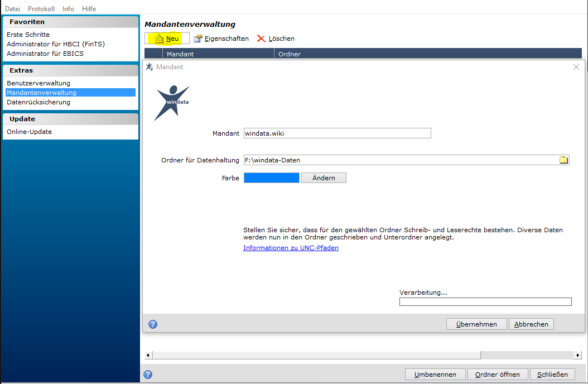Click the Update section header
588x384 pixels.
pyautogui.click(x=70, y=119)
